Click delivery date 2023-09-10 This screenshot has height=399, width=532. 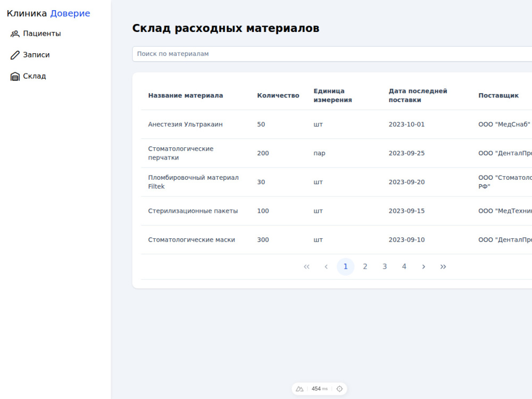point(406,240)
